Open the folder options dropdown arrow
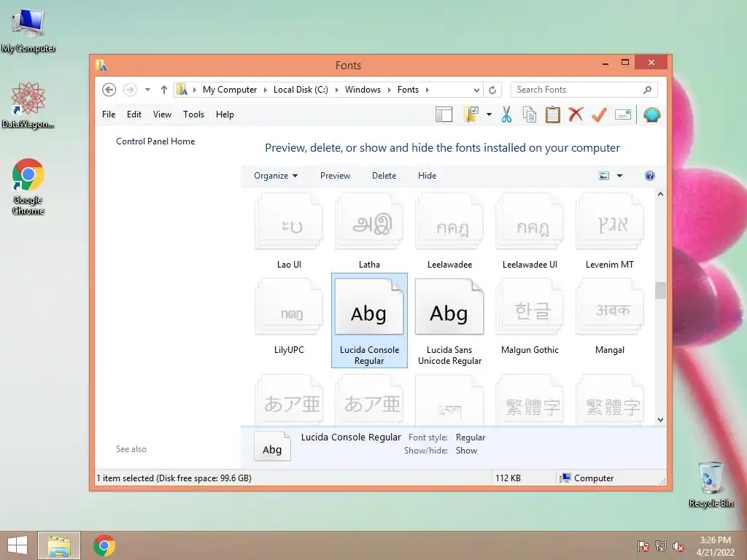 489,114
